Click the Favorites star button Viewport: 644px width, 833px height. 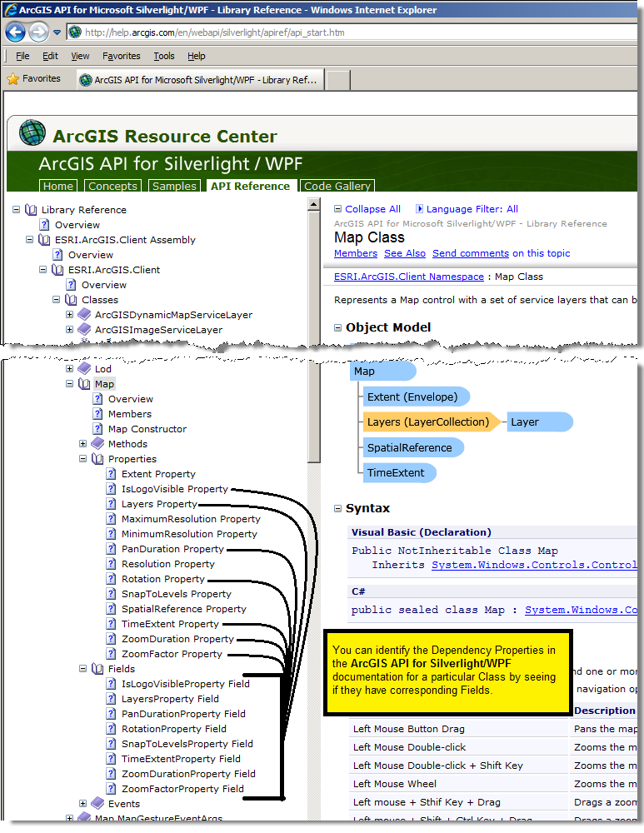pos(34,78)
